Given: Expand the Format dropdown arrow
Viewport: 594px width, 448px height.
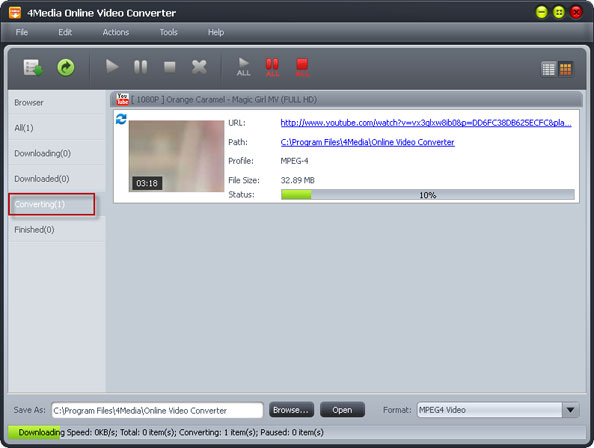Looking at the screenshot, I should click(571, 410).
